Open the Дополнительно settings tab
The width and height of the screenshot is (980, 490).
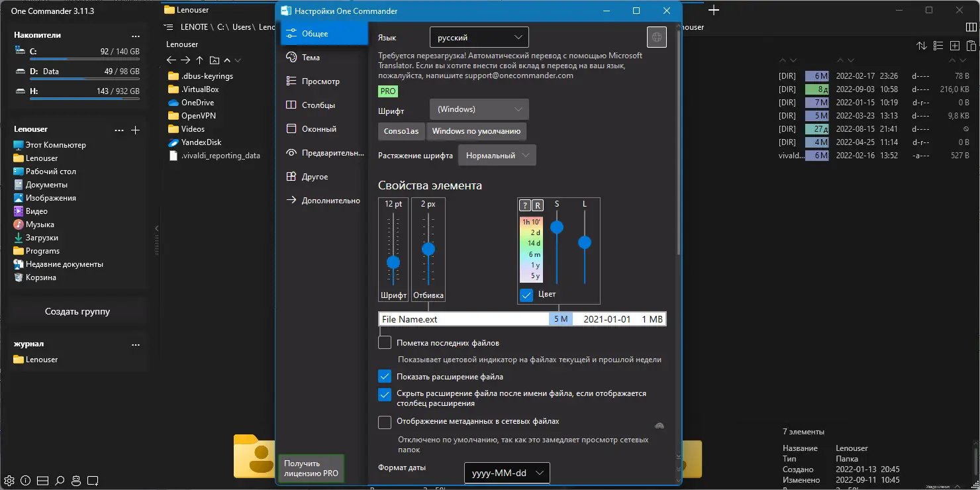tap(324, 200)
